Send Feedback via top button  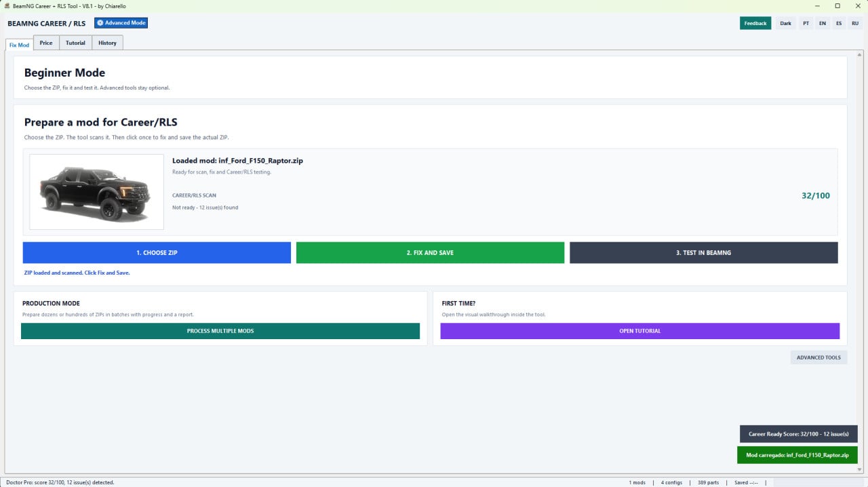[755, 23]
